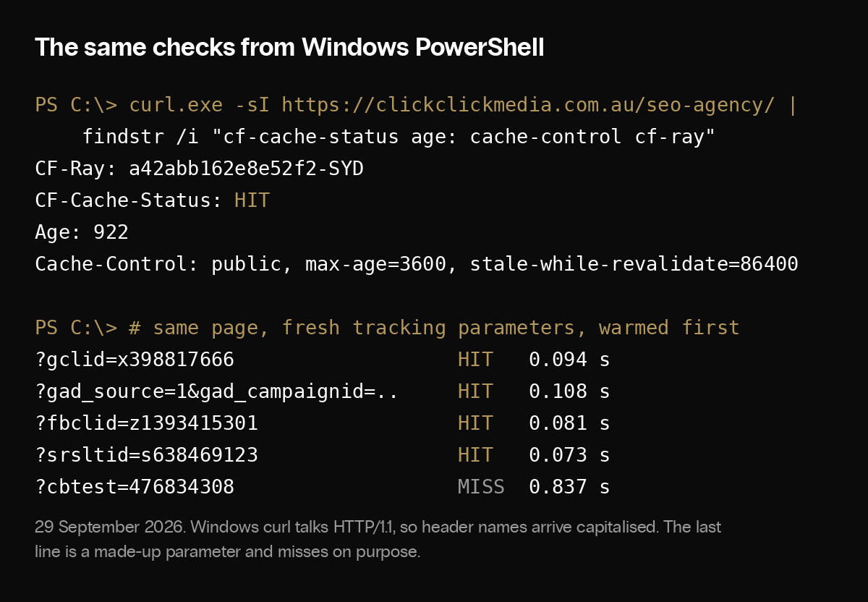This screenshot has height=602, width=868.
Task: Click the 0.094 s timing value
Action: [x=569, y=360]
